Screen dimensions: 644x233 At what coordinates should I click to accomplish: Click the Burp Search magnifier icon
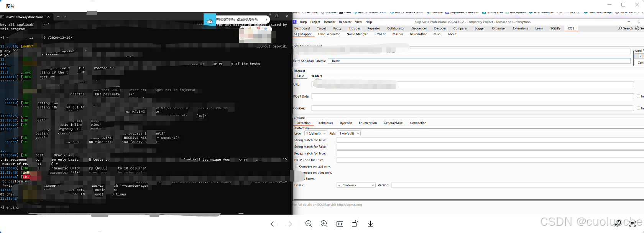620,28
